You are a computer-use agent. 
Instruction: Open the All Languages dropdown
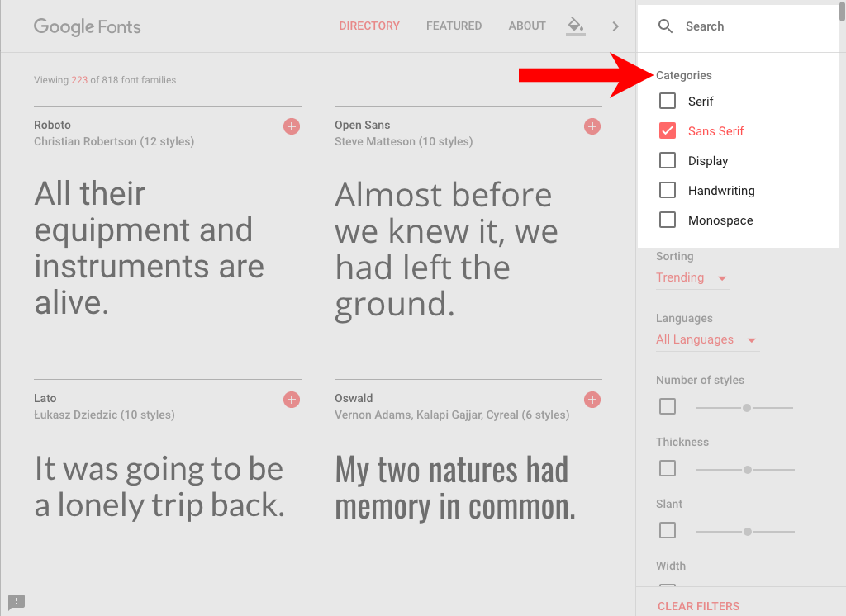coord(707,340)
